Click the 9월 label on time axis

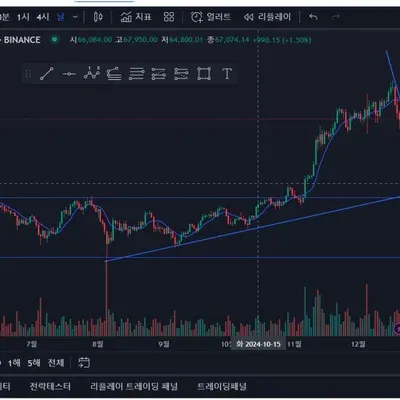click(x=164, y=344)
